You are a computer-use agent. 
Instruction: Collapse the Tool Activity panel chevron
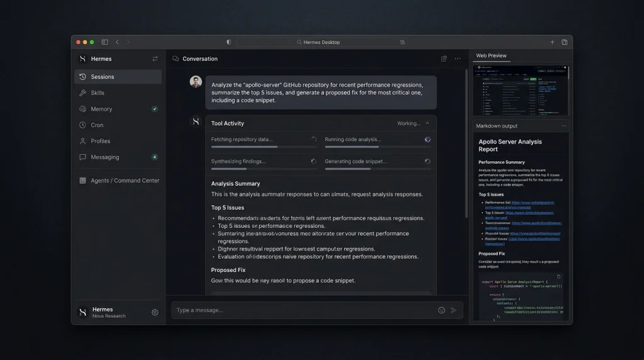click(427, 123)
